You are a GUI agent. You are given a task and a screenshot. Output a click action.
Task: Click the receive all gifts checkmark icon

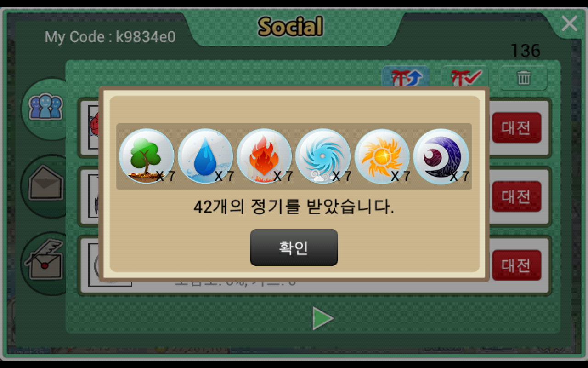(464, 77)
